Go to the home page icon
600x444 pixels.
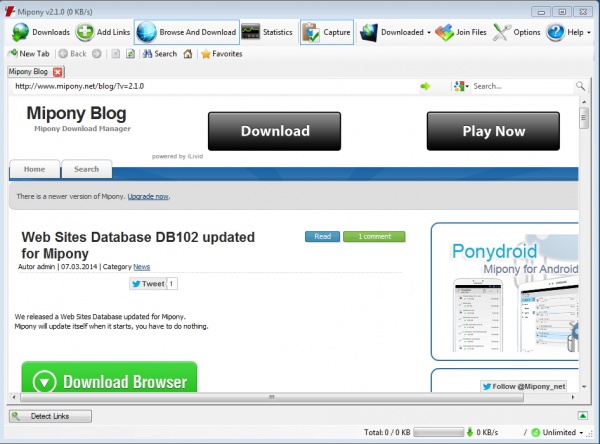pyautogui.click(x=188, y=54)
